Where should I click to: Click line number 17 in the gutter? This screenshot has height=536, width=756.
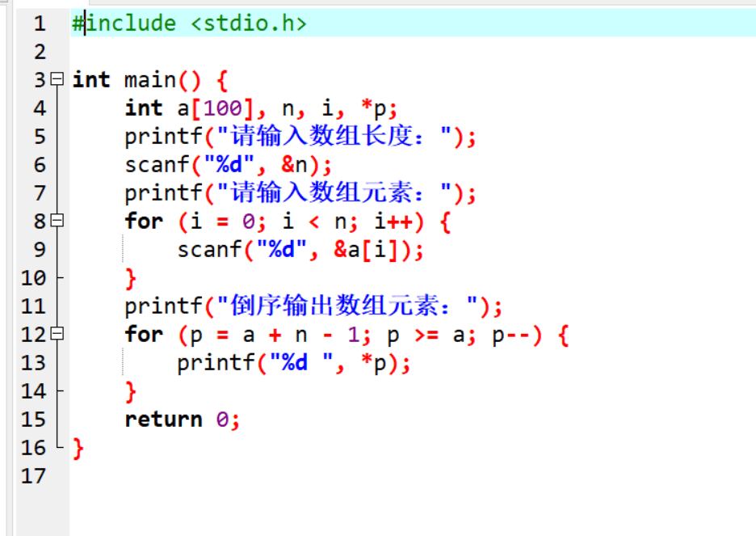click(34, 475)
